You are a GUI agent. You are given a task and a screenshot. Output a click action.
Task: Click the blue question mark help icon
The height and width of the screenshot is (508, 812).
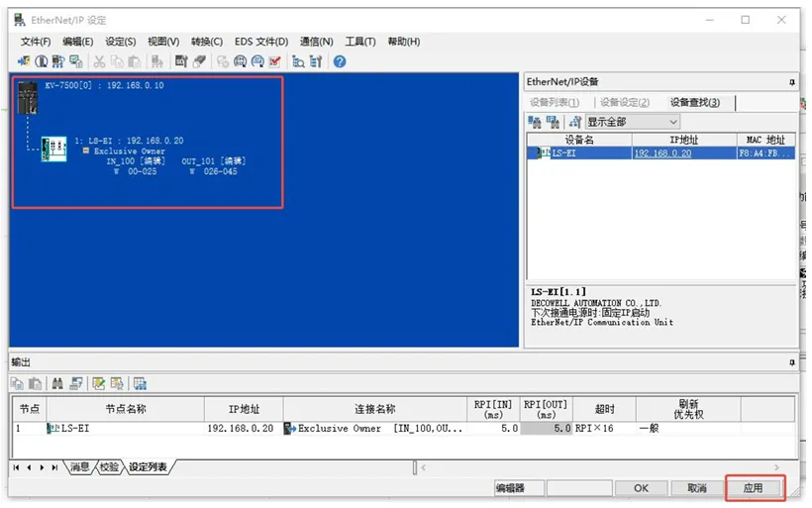click(340, 61)
